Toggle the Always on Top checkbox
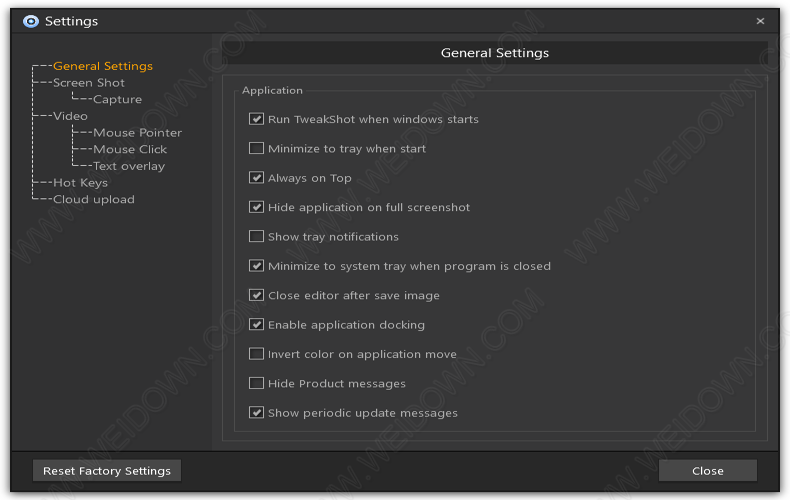Viewport: 790px width, 500px height. (x=256, y=177)
